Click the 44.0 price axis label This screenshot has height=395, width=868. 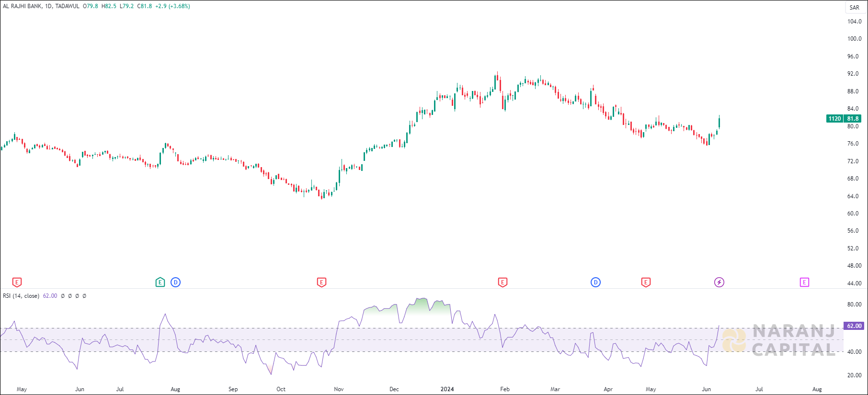click(x=854, y=283)
